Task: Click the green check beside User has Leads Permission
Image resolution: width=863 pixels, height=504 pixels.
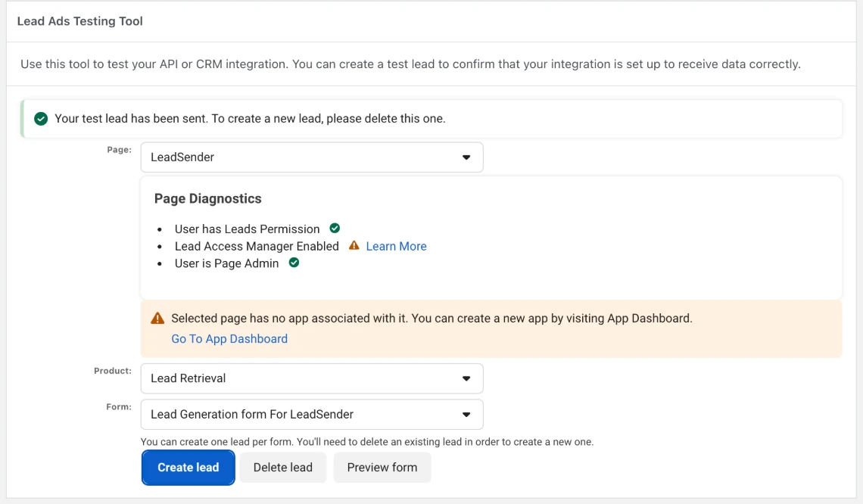Action: [x=335, y=228]
